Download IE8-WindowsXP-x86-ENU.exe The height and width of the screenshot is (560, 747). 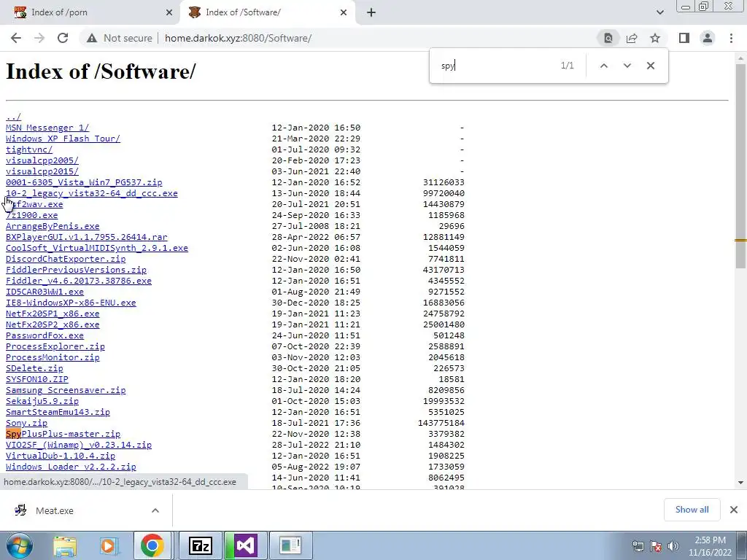[x=71, y=303]
